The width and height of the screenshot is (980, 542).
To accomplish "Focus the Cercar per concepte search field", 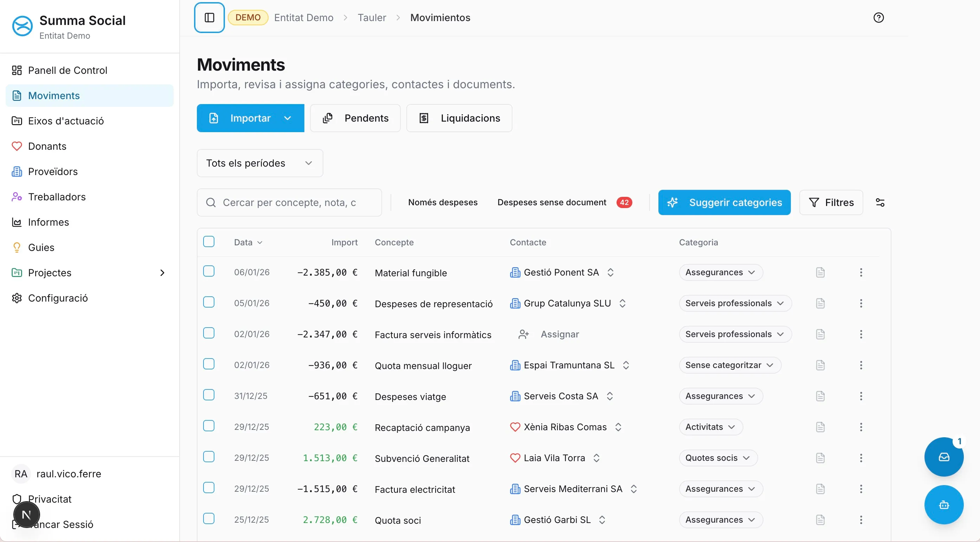I will [x=289, y=202].
